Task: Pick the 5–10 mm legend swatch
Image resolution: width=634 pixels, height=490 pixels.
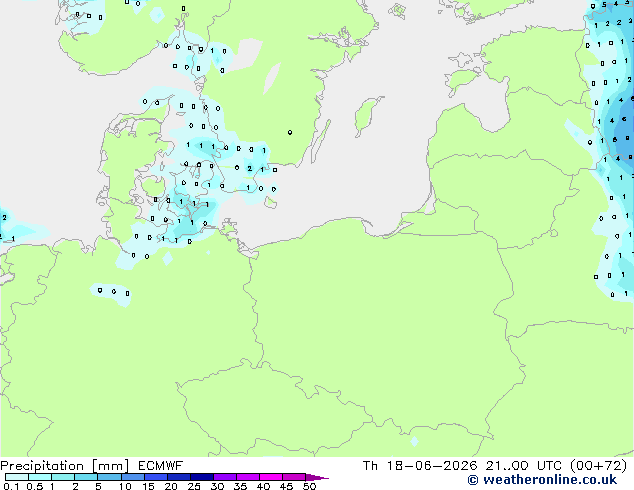Action: pyautogui.click(x=109, y=477)
